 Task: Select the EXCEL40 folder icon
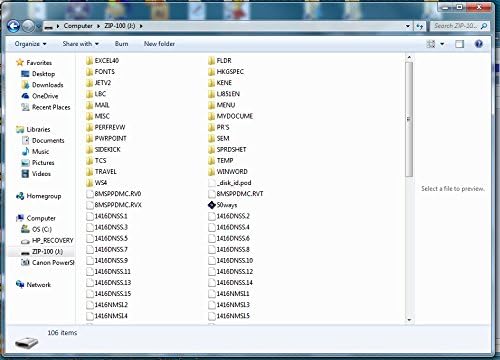(89, 61)
